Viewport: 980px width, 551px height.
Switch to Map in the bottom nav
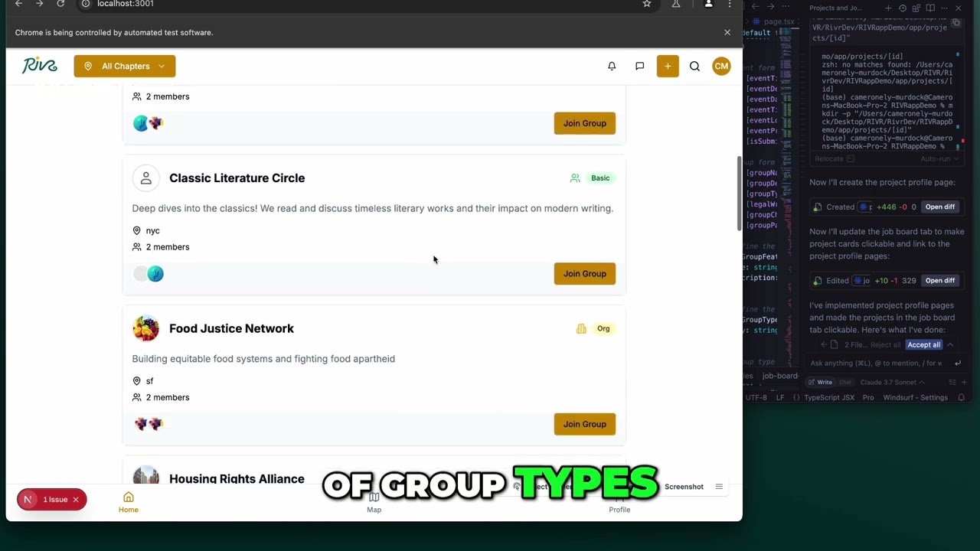point(374,503)
